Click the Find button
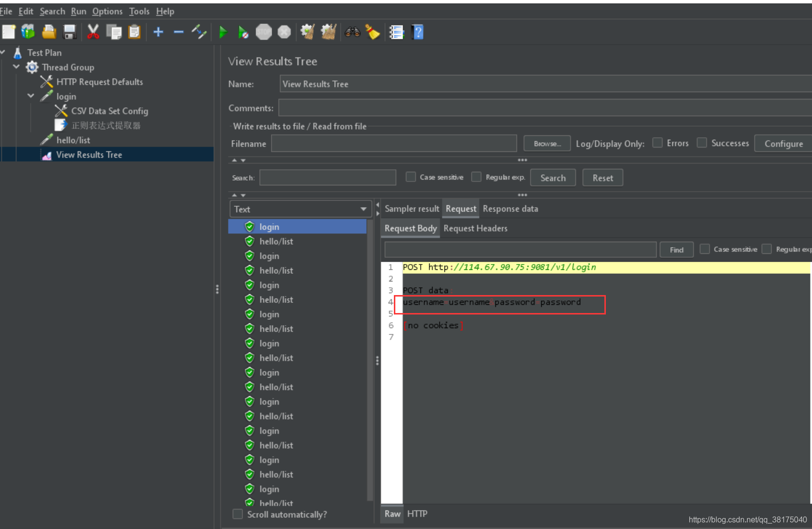 (677, 249)
